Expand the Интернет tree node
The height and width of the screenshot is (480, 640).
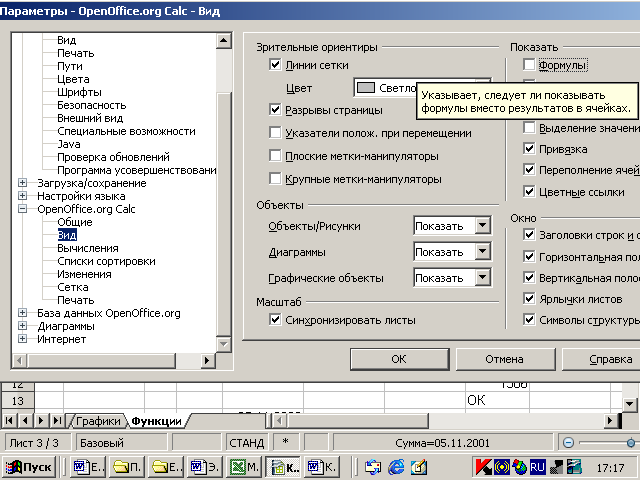point(22,339)
